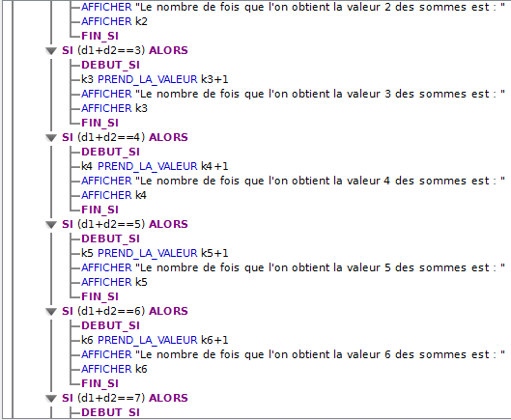Viewport: 511px width, 420px height.
Task: Collapse the SI (d1+d2==6) ALORS block
Action: [x=51, y=312]
